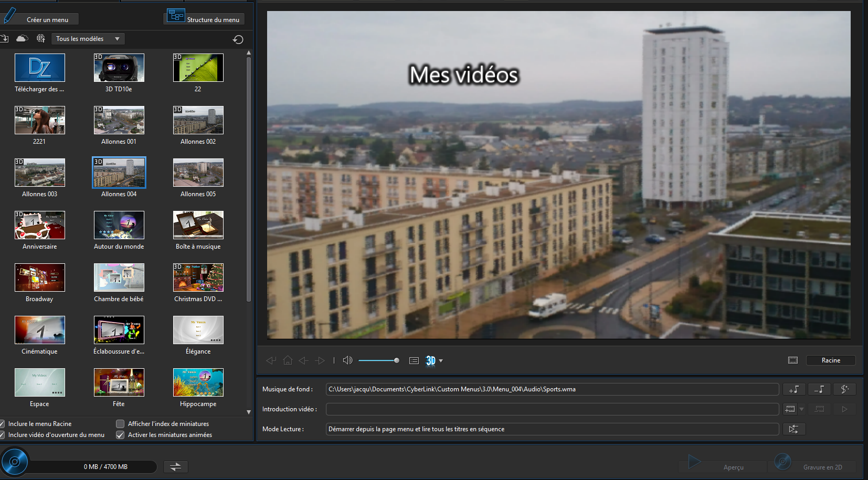Open the Racine page selector
The width and height of the screenshot is (868, 480).
click(830, 360)
